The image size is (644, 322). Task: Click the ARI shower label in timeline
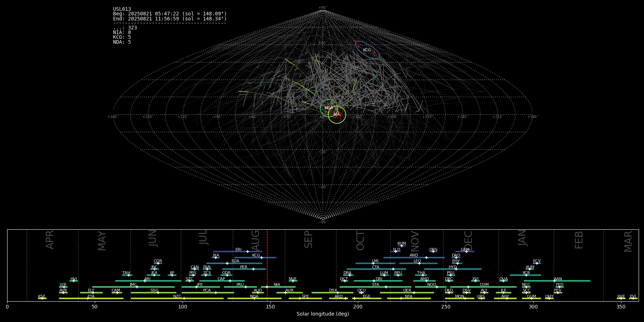147,279
